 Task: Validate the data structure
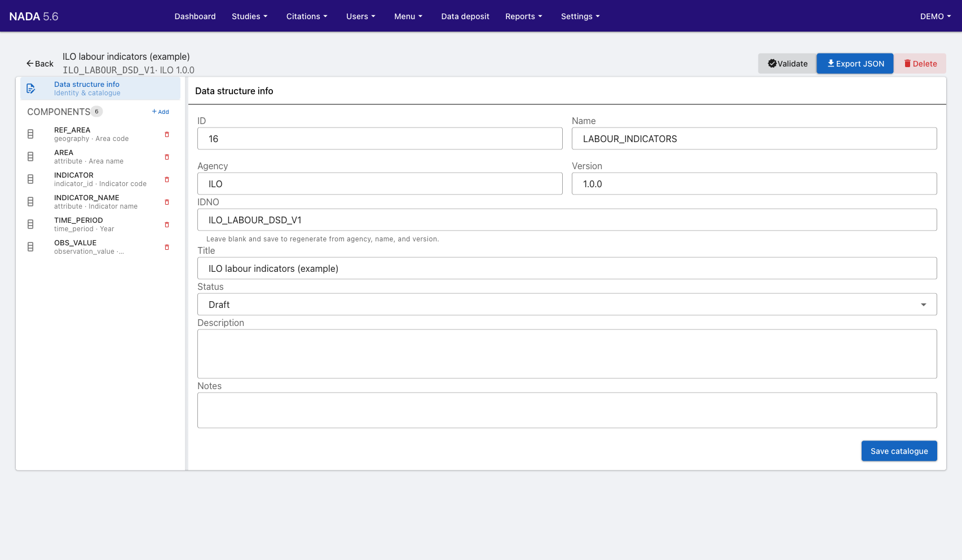tap(787, 64)
